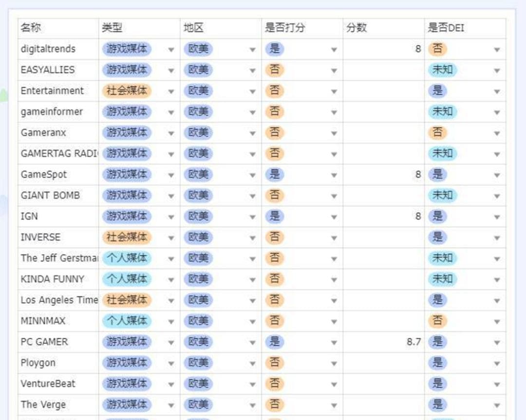Click the Los Angeles Times name cell
Image resolution: width=526 pixels, height=420 pixels.
[x=58, y=300]
